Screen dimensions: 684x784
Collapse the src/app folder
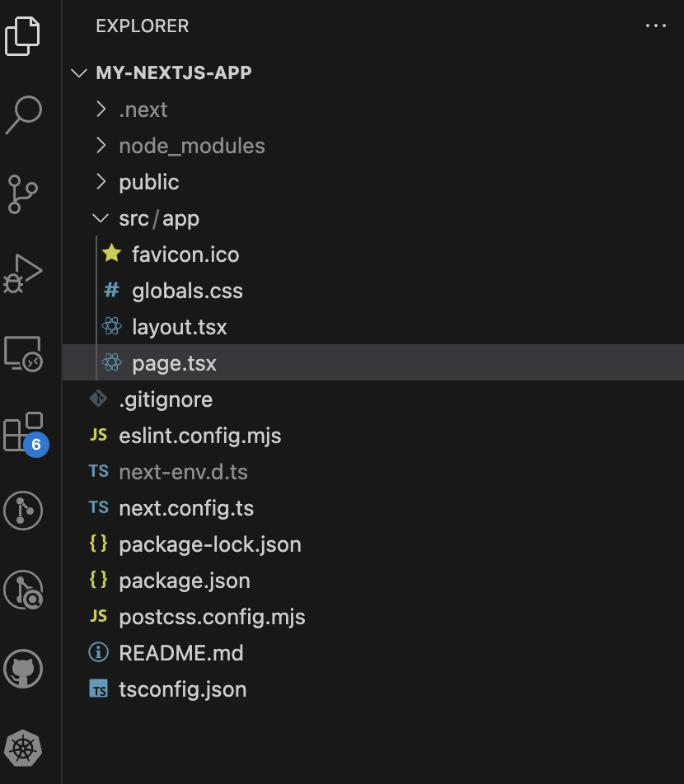101,218
